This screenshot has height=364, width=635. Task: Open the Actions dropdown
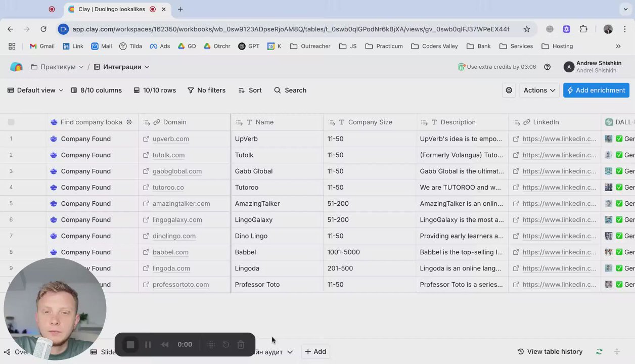[539, 90]
